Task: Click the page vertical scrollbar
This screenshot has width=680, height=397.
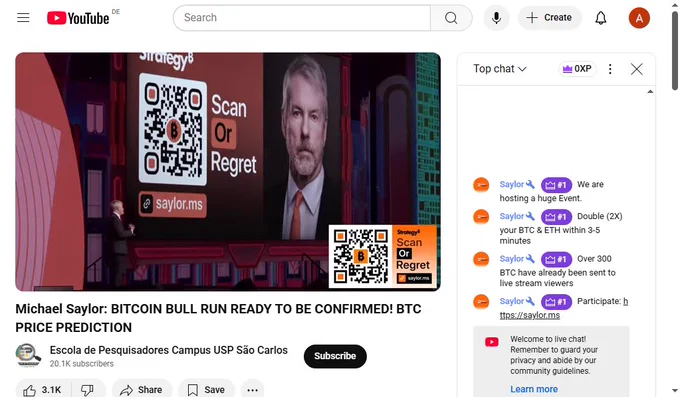Action: 675,51
